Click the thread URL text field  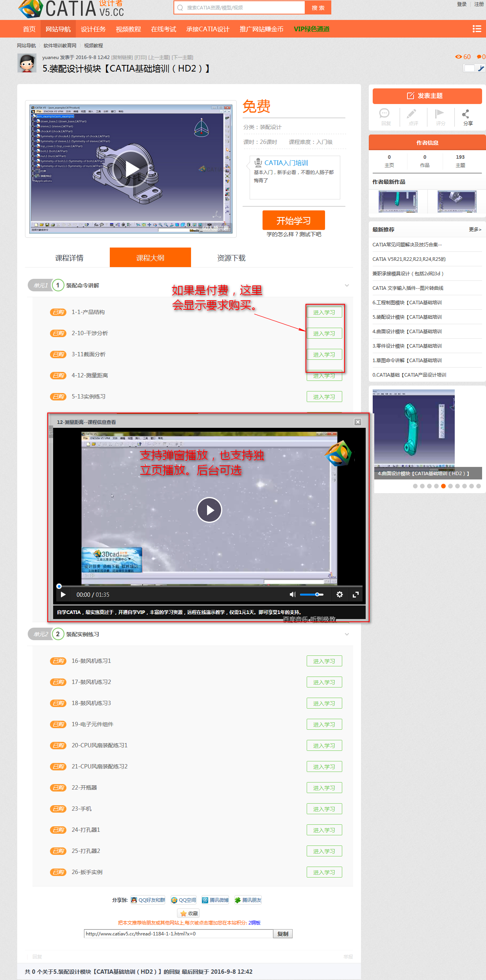coord(179,934)
